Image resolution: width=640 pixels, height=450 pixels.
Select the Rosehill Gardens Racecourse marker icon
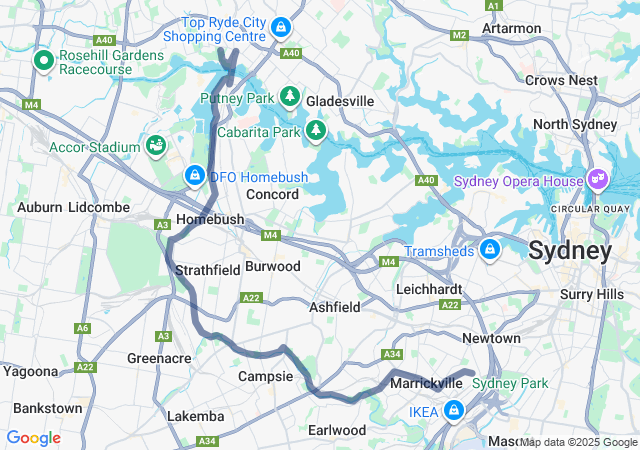coord(44,62)
